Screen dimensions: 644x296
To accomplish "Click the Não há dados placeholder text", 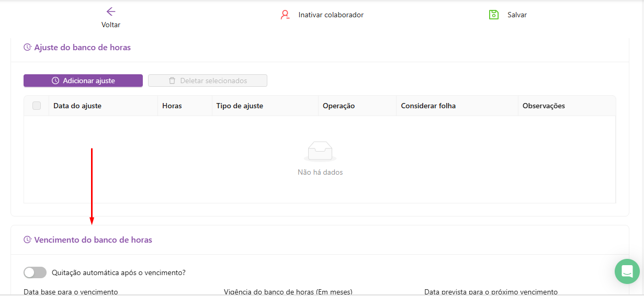I will 320,172.
